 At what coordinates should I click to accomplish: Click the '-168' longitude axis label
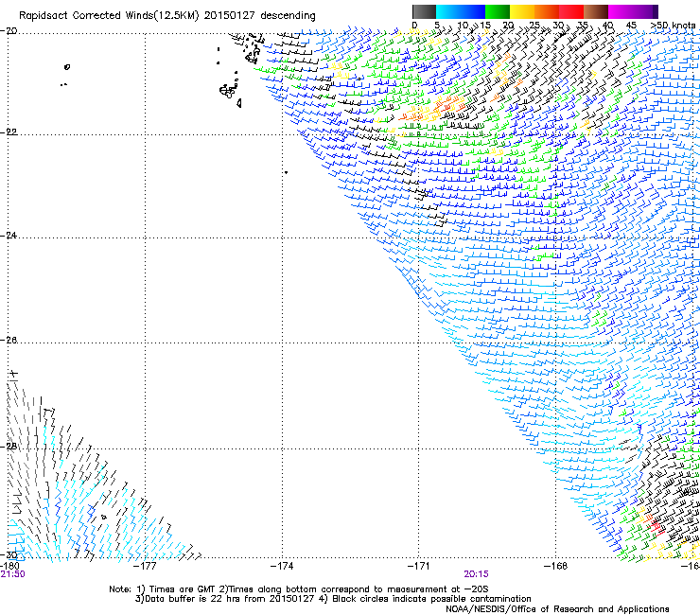click(x=556, y=566)
